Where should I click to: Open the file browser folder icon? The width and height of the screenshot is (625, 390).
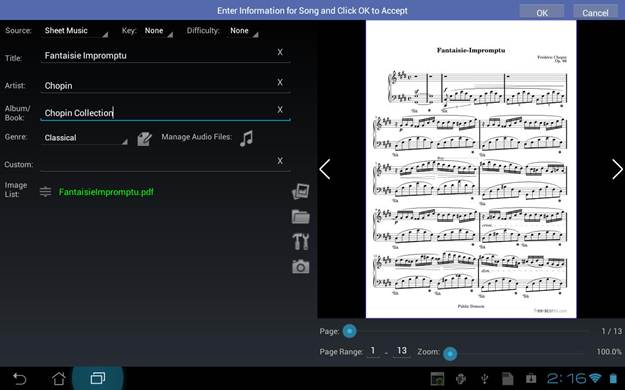(x=301, y=217)
